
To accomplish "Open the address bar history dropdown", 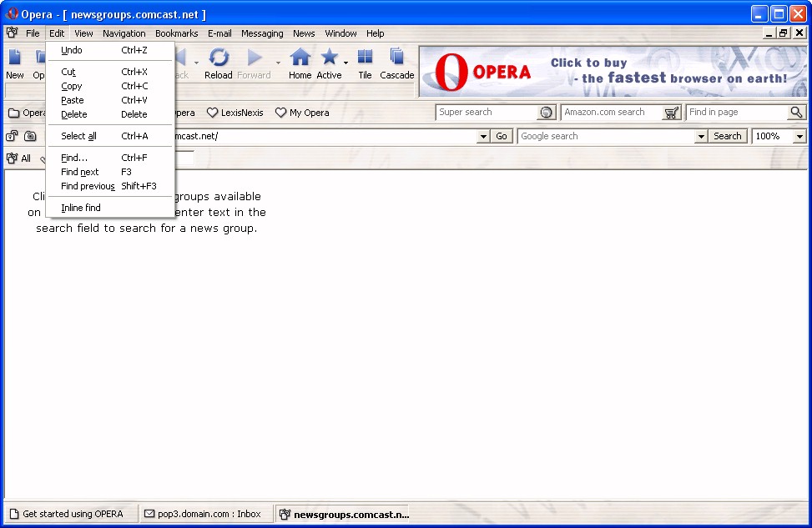I will point(482,136).
